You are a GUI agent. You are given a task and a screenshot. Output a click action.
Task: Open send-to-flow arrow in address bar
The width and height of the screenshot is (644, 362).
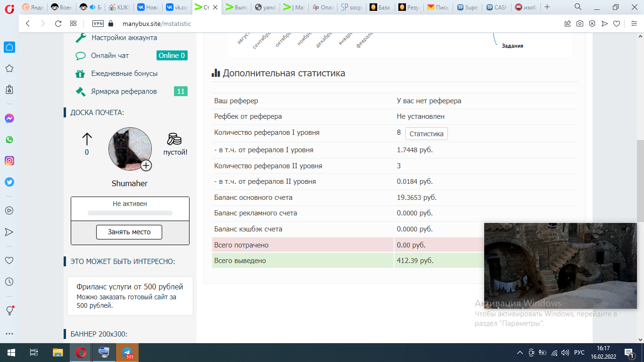click(604, 24)
